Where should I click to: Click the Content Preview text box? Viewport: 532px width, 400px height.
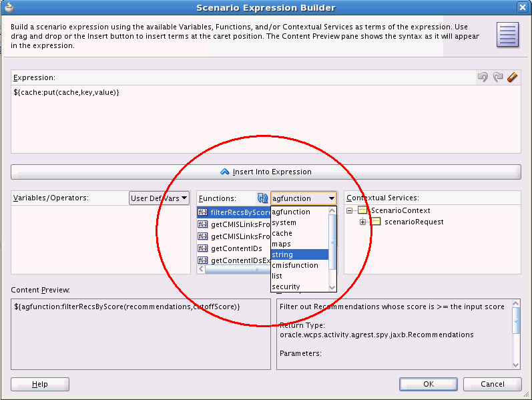140,334
